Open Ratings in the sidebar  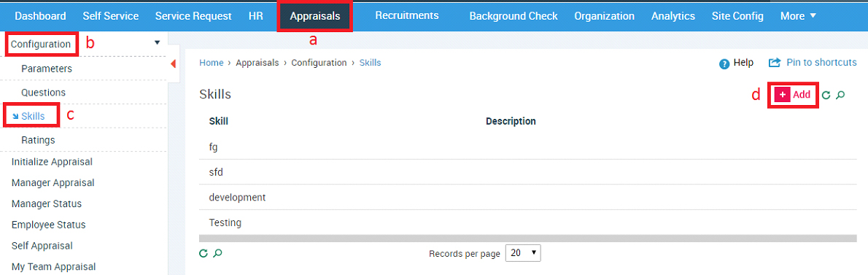pos(38,140)
